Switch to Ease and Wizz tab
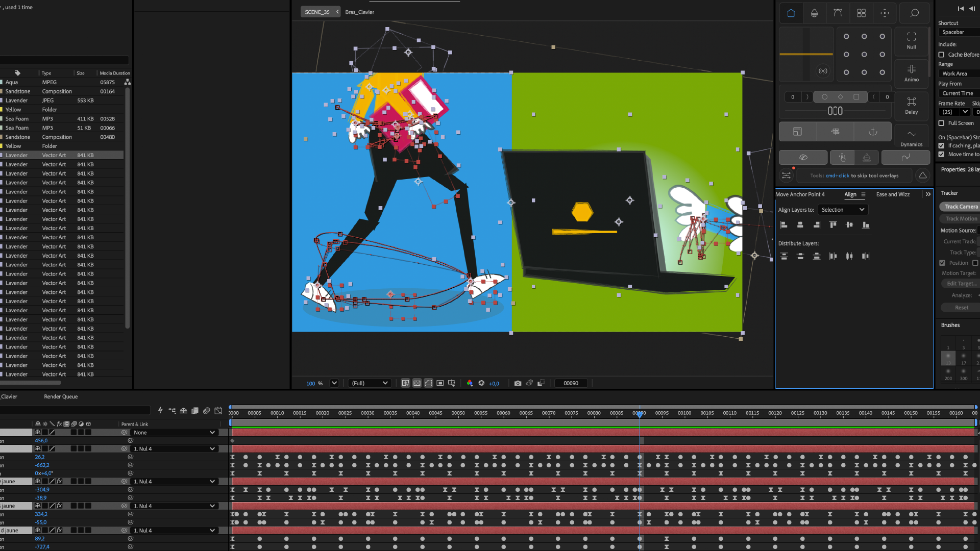This screenshot has height=551, width=980. tap(893, 194)
